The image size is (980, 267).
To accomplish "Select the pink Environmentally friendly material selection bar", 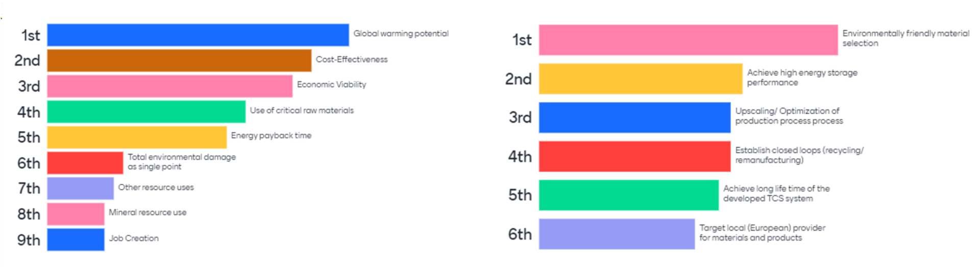I will point(688,40).
